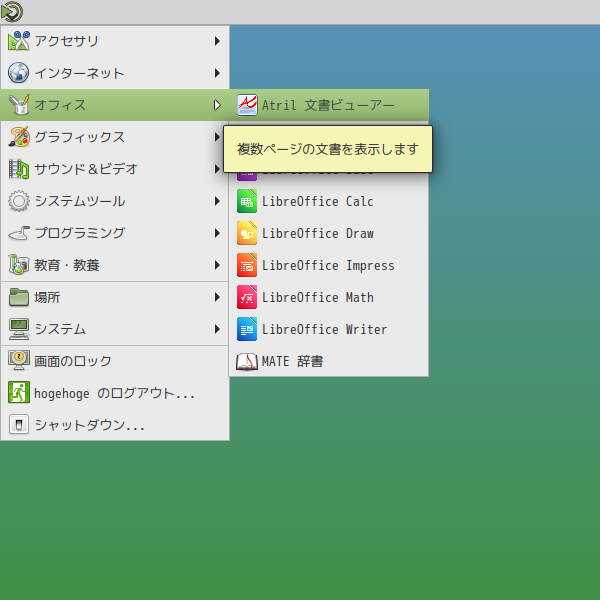Open MATE 辞書 from submenu

[329, 361]
